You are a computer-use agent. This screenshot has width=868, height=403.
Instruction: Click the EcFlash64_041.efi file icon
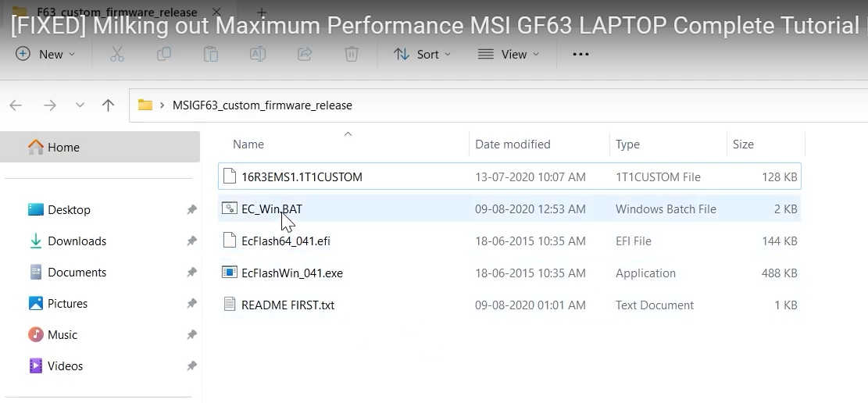point(229,241)
